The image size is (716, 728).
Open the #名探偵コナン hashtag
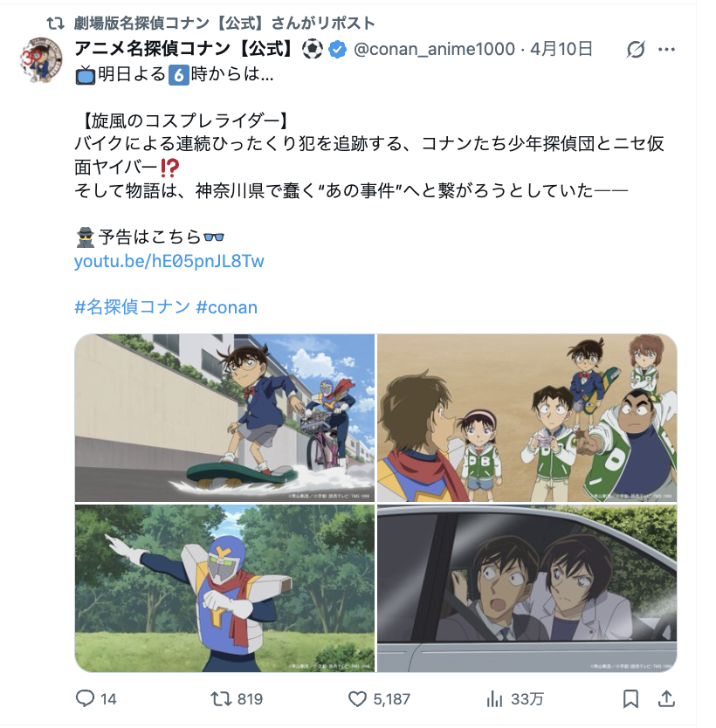133,307
